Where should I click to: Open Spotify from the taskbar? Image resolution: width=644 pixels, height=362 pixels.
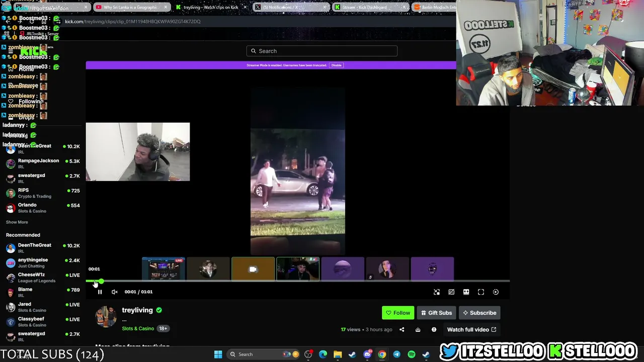[x=411, y=354]
